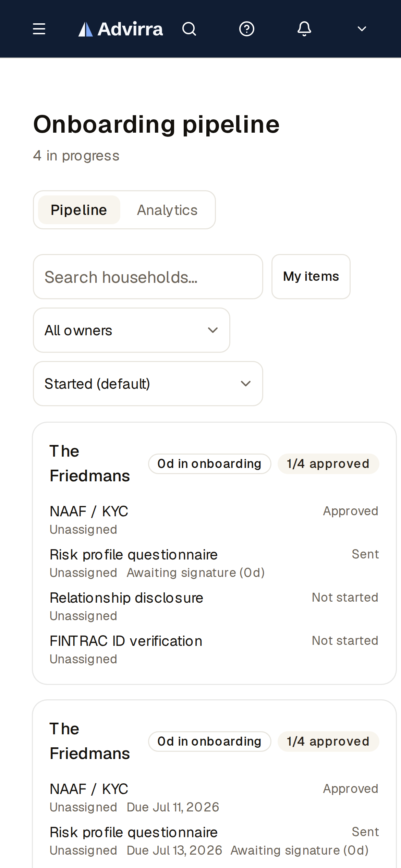The width and height of the screenshot is (401, 868).
Task: Open first card's Risk profile questionnaire item
Action: pos(214,563)
